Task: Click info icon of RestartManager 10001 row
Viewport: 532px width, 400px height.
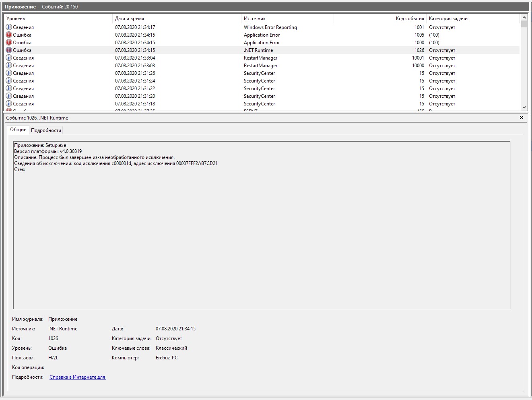Action: (9, 58)
